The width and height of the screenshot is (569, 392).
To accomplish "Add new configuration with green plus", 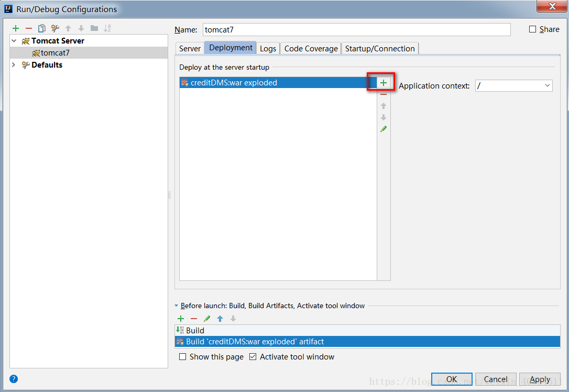I will point(16,28).
